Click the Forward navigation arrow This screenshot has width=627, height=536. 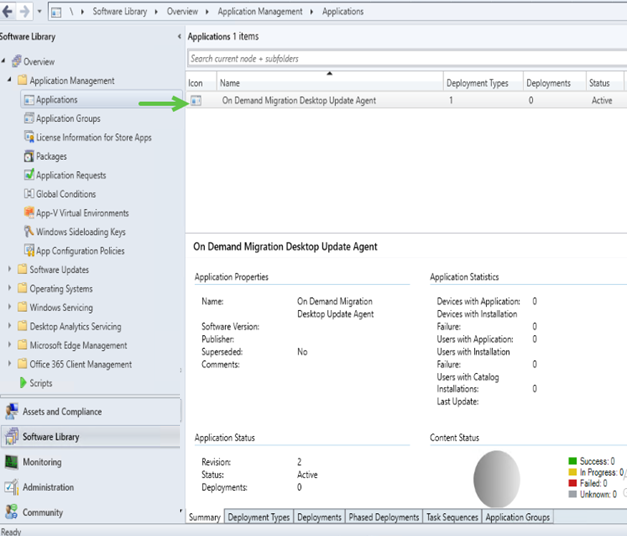(25, 12)
